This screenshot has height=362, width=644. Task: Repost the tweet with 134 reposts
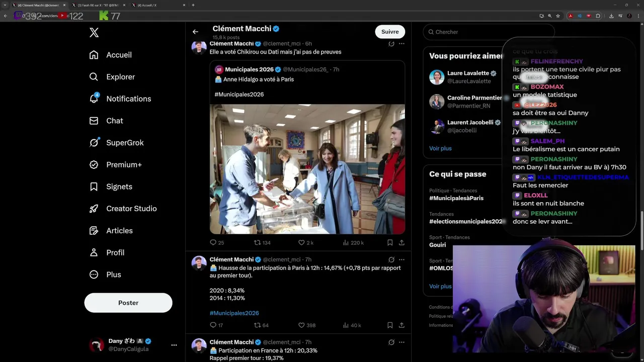coord(262,242)
